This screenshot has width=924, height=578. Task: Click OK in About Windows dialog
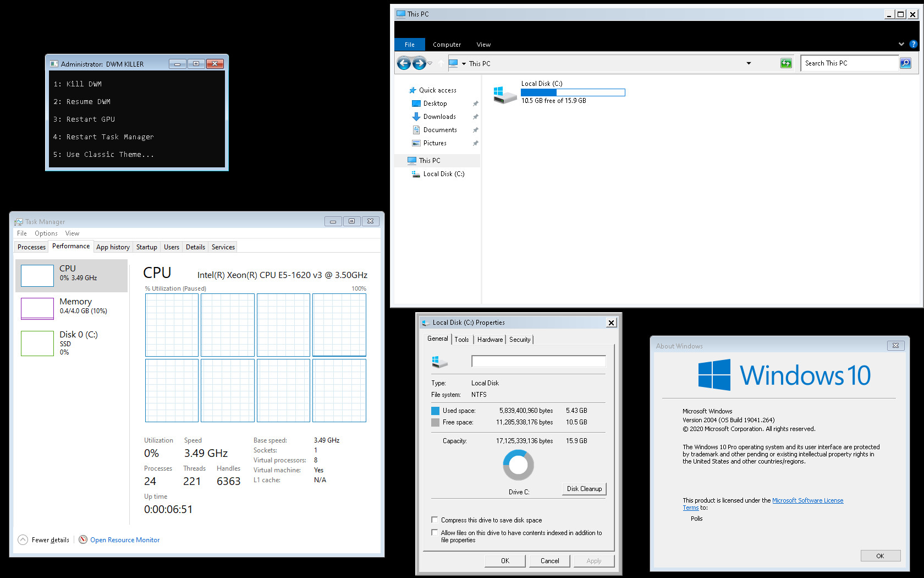pos(880,556)
